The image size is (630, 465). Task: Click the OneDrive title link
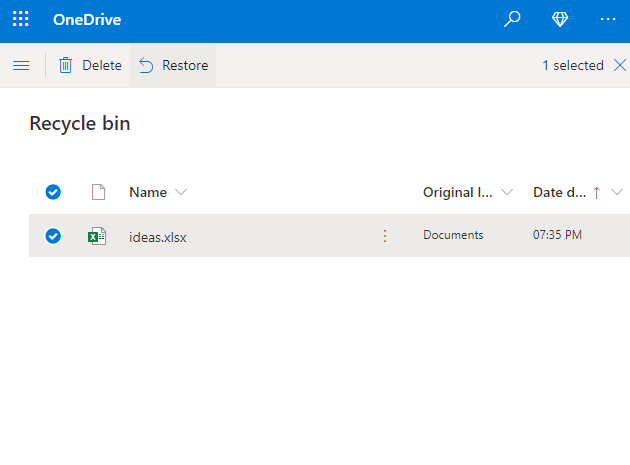point(87,20)
